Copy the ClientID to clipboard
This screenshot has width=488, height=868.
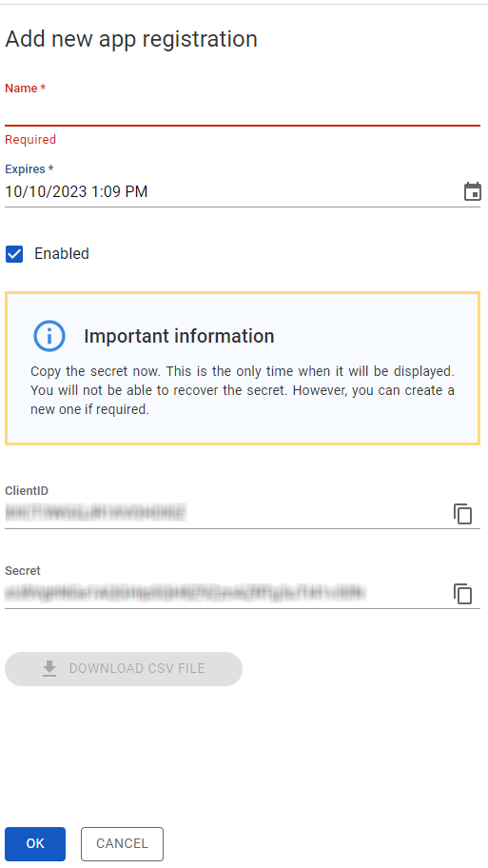coord(462,514)
